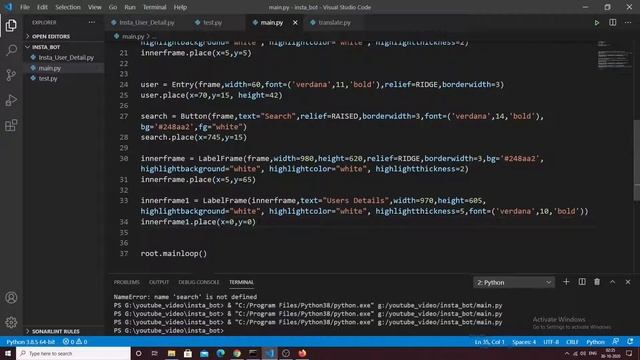The image size is (640, 360).
Task: Open the Run and Debug view
Action: pyautogui.click(x=11, y=100)
